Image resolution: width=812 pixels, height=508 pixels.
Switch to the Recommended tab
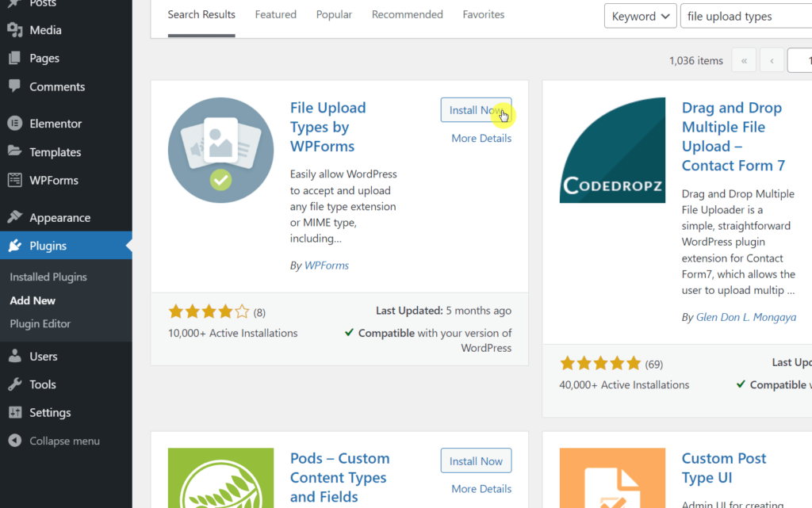[407, 14]
